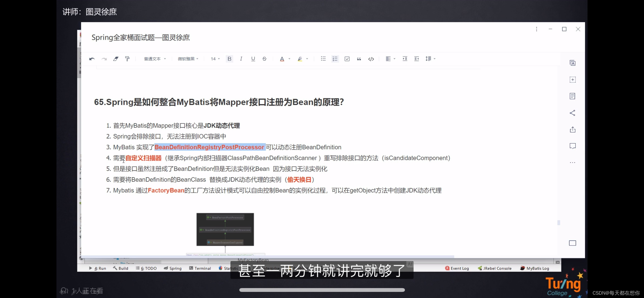Screen dimensions: 644x298
Task: Click the share nodes icon in sidebar
Action: point(573,113)
